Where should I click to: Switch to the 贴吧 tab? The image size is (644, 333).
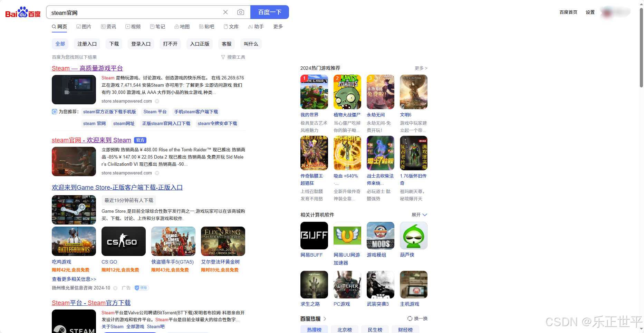coord(206,27)
